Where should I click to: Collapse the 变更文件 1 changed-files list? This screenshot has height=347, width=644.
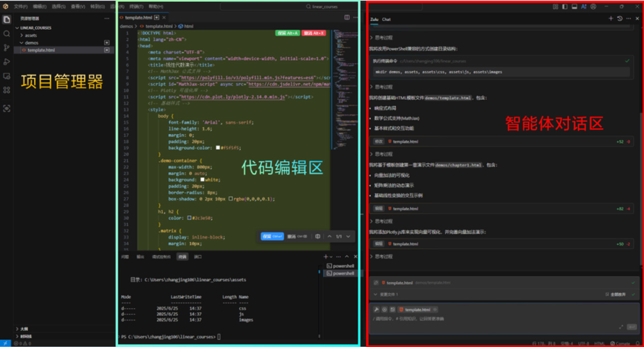(376, 295)
